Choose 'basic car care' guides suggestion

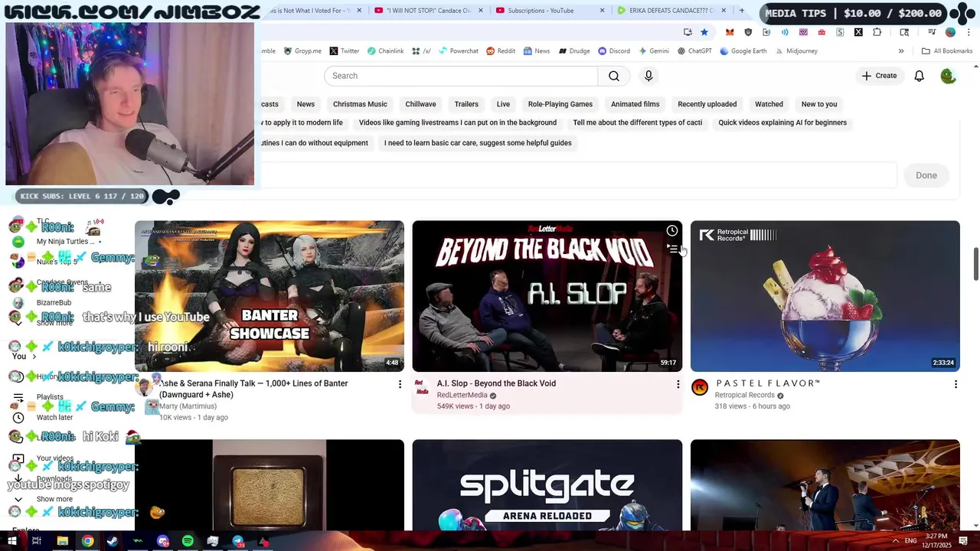pos(478,143)
